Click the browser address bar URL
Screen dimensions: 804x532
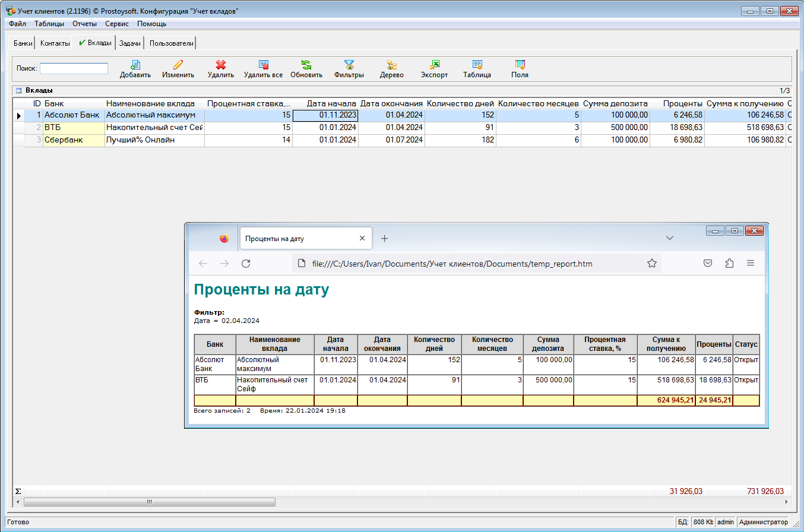tap(452, 264)
